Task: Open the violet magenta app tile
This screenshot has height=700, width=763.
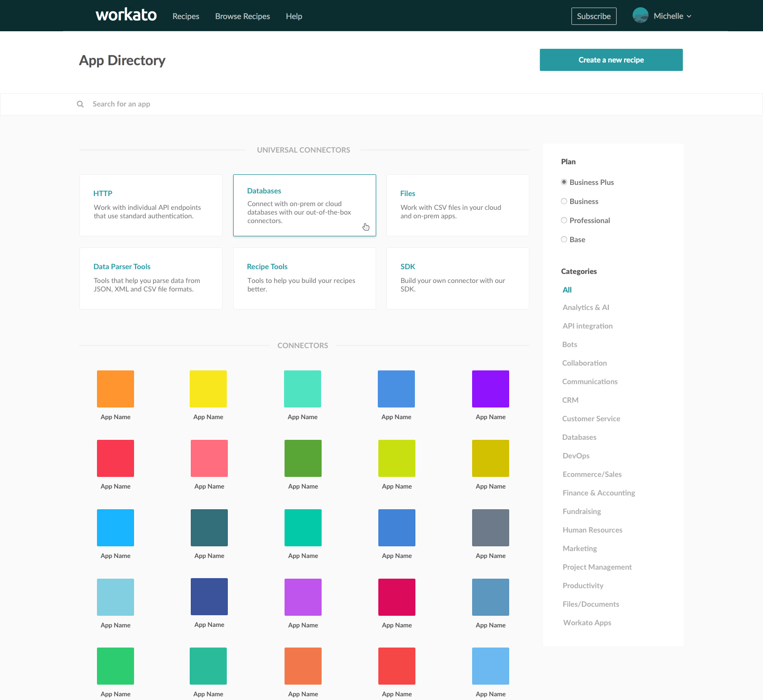Action: (303, 597)
